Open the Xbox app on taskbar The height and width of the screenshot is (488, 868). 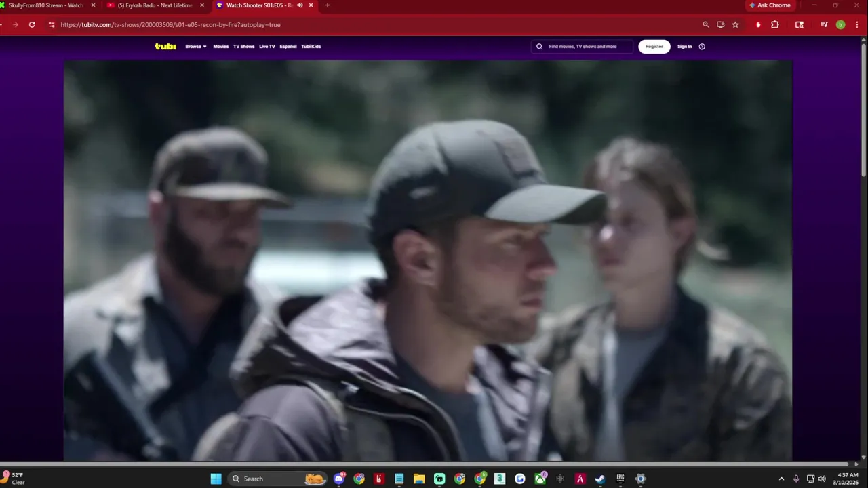click(x=540, y=479)
